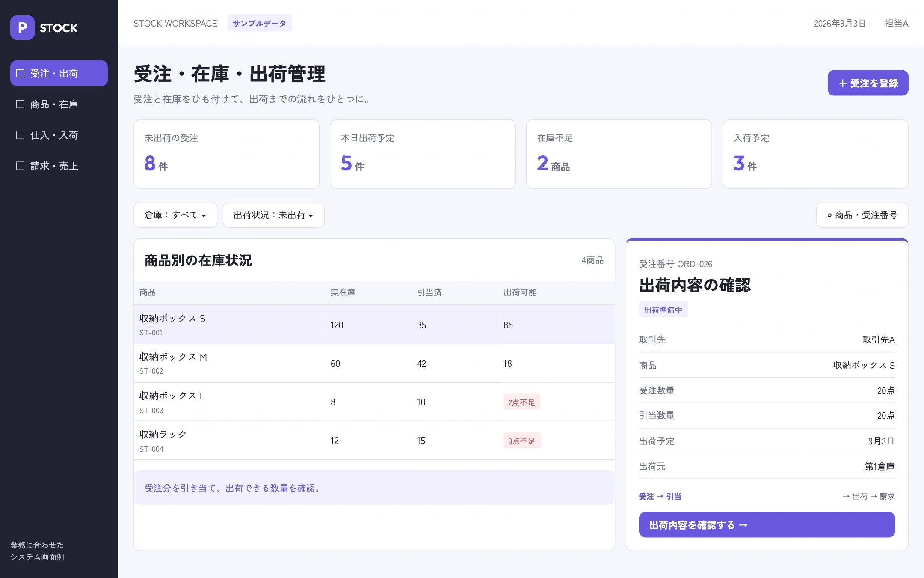Click the ST-003 product code

click(x=151, y=411)
